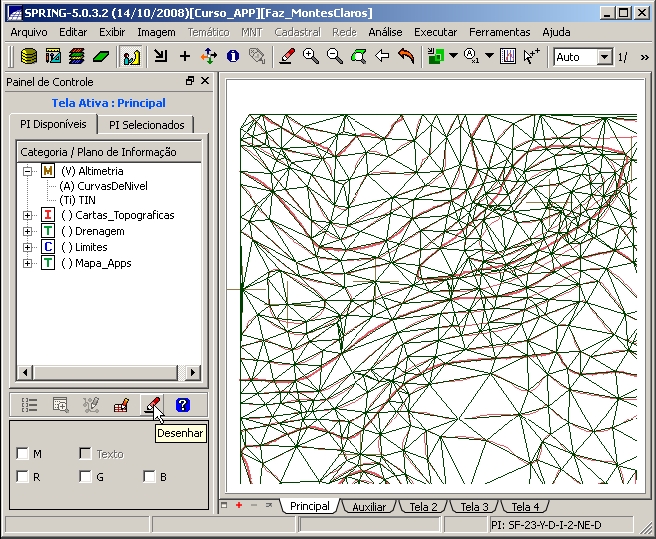This screenshot has height=539, width=656.
Task: Open the database icon in the toolbar
Action: [x=29, y=57]
